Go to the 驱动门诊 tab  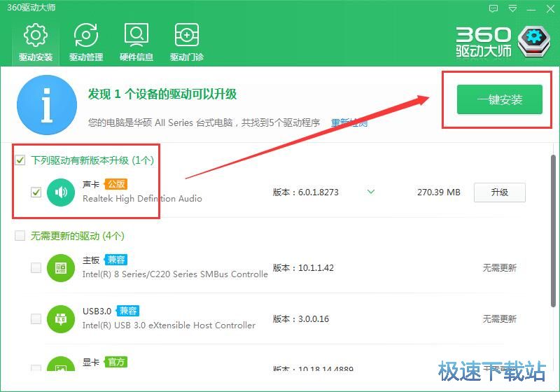[x=187, y=43]
